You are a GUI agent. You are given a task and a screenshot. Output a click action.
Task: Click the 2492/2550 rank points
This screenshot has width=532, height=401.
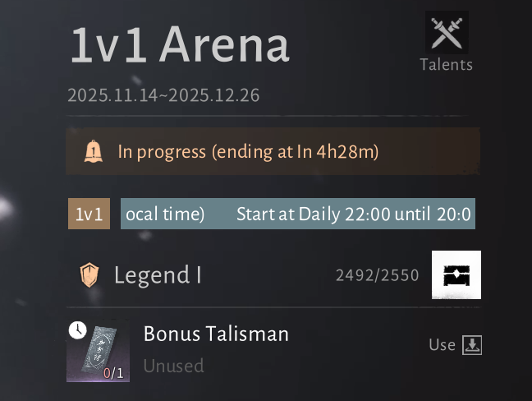378,275
